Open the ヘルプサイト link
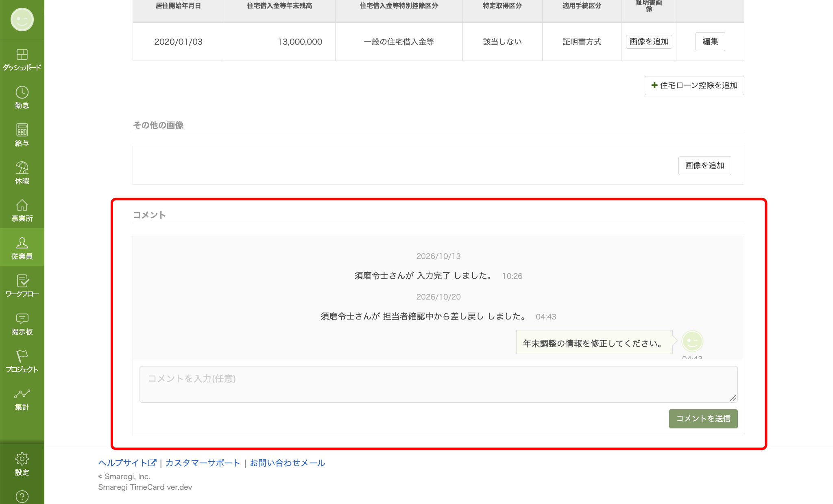This screenshot has width=833, height=504. point(127,463)
